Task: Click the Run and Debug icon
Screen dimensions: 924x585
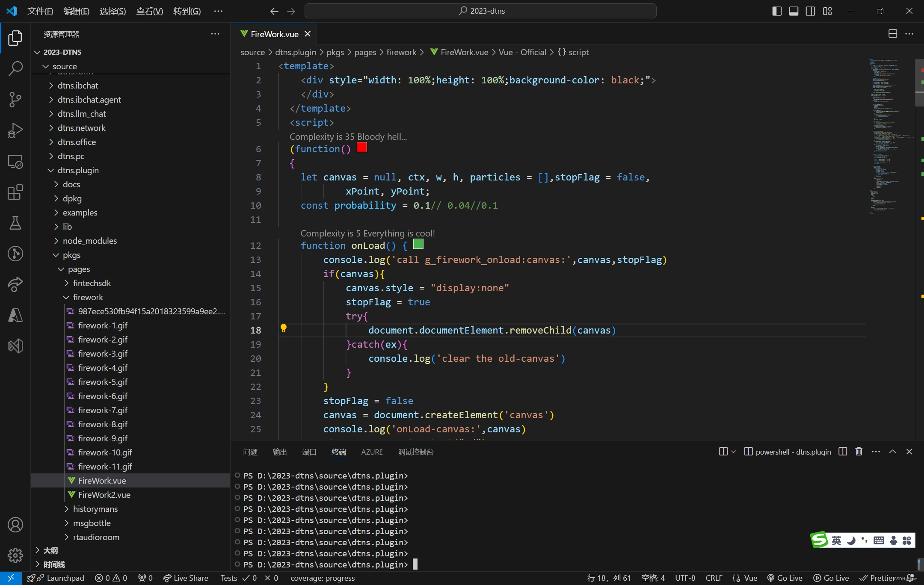Action: pos(15,130)
